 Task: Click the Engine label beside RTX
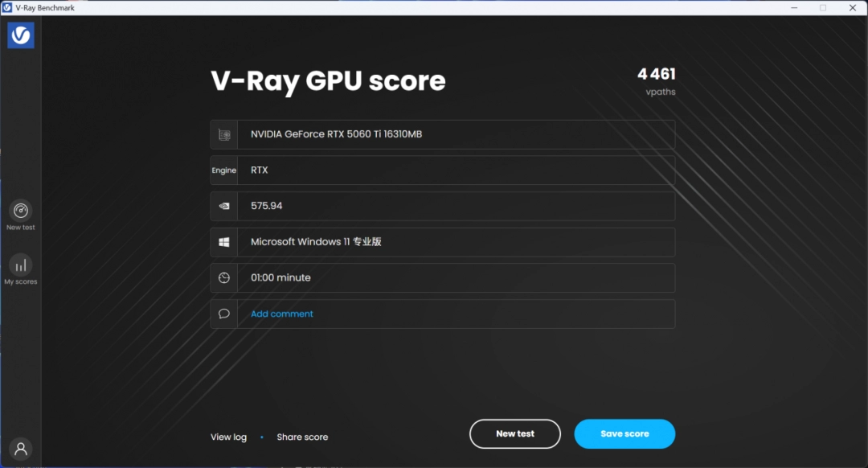click(225, 170)
